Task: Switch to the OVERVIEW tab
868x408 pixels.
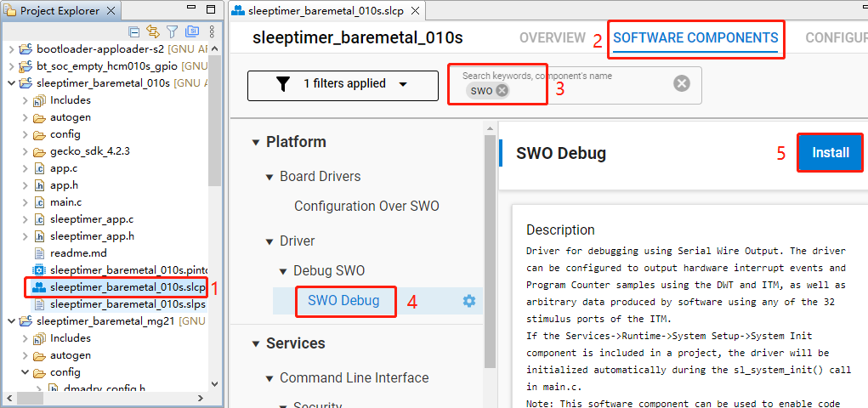Action: click(553, 37)
